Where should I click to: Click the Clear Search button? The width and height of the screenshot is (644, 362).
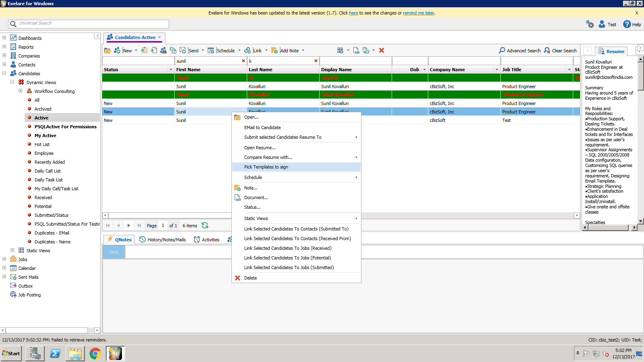pyautogui.click(x=560, y=51)
